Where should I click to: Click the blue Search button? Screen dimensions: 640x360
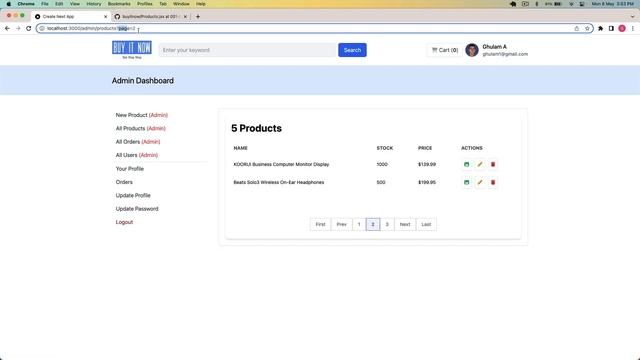(352, 50)
